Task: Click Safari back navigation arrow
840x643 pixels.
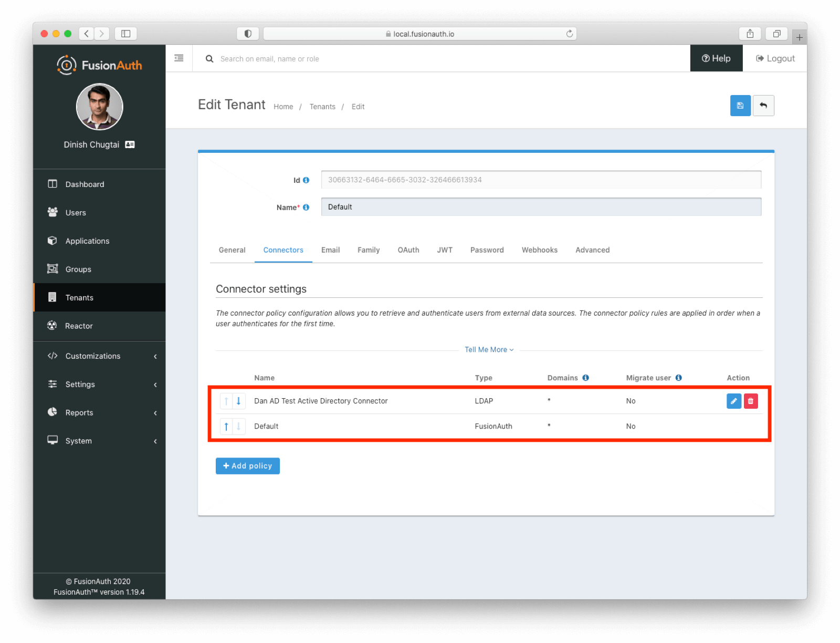Action: click(87, 34)
